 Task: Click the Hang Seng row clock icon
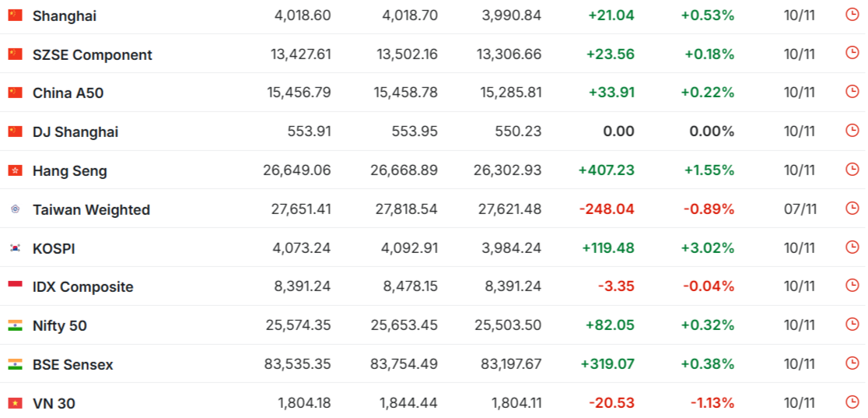(x=852, y=169)
